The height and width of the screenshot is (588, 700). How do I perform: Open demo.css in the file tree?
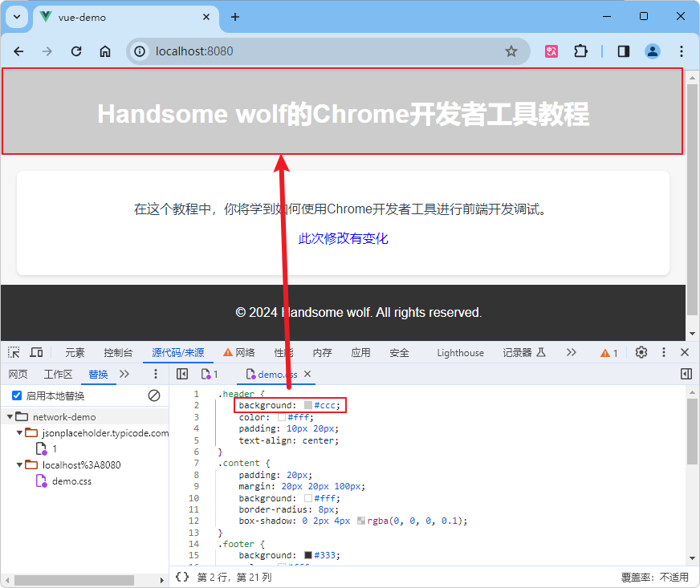coord(64,481)
